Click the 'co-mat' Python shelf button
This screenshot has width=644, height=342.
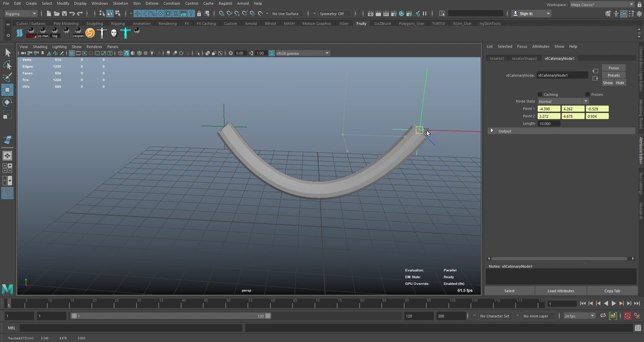(x=43, y=32)
